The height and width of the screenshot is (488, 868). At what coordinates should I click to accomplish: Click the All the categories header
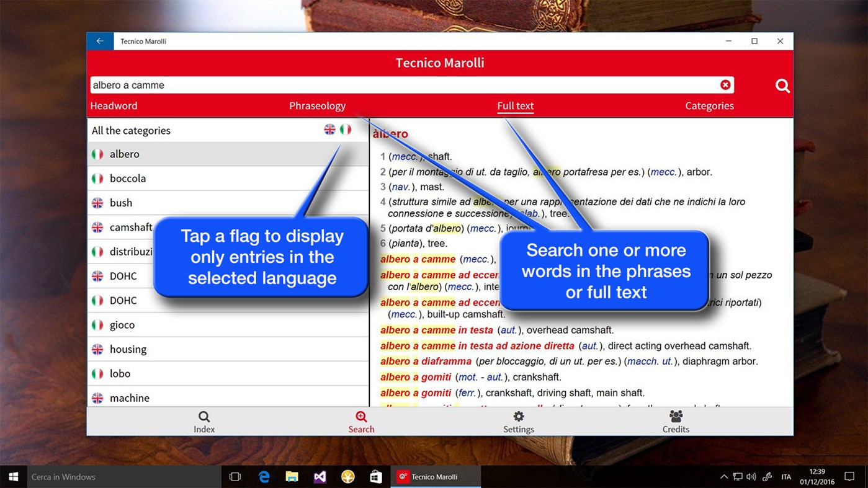[131, 130]
